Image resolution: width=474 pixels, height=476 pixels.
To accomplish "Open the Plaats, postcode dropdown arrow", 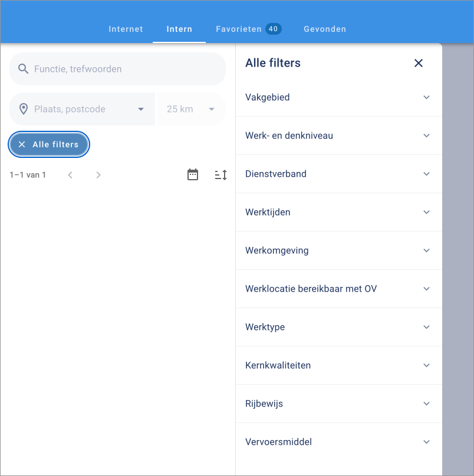I will click(x=141, y=109).
